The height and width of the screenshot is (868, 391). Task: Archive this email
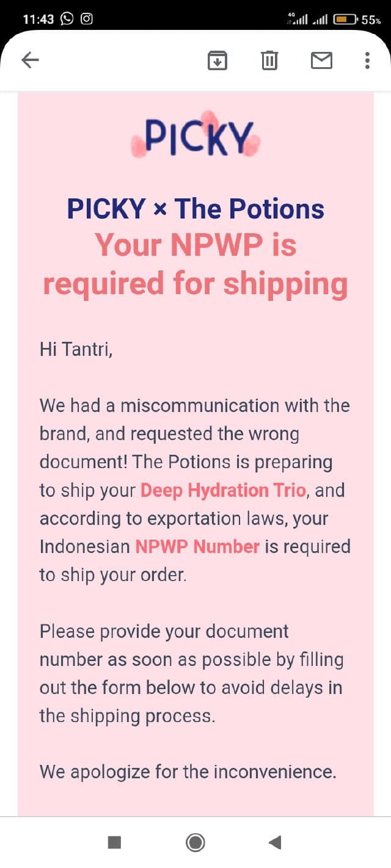(x=217, y=60)
